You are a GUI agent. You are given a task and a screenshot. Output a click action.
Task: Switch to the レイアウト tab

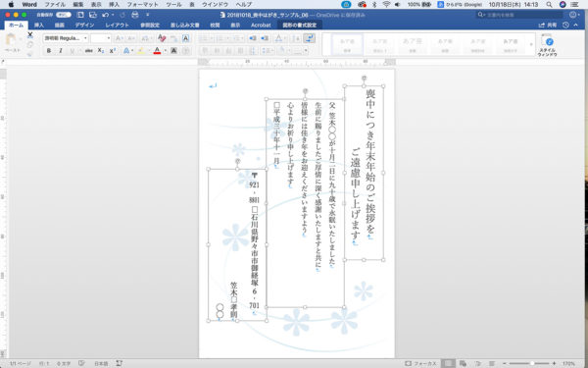pos(117,26)
